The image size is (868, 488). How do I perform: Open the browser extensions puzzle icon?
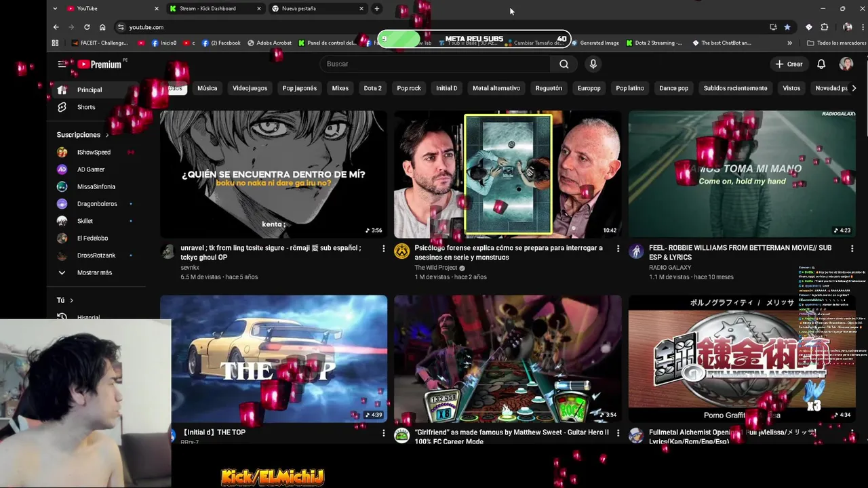[x=825, y=27]
